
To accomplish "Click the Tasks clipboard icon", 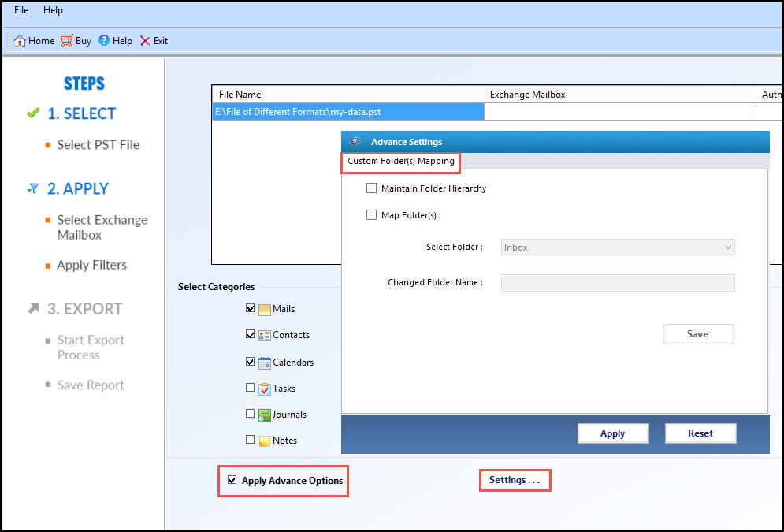I will tap(265, 389).
